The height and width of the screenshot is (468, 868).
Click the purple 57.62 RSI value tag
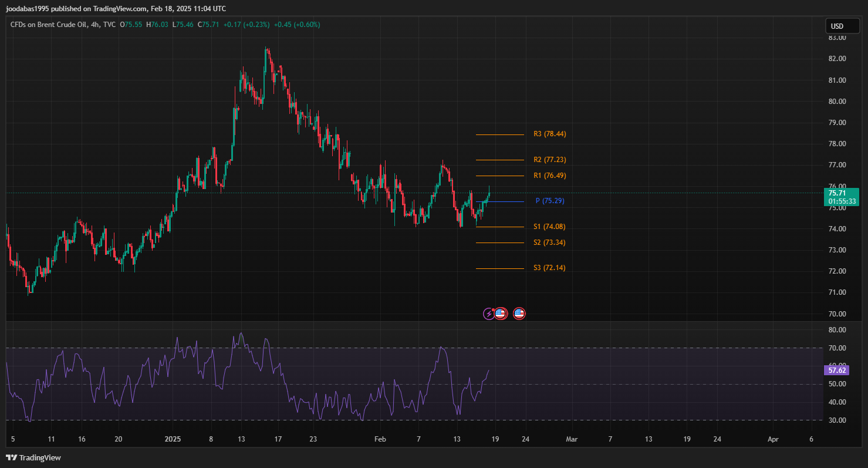pos(836,370)
